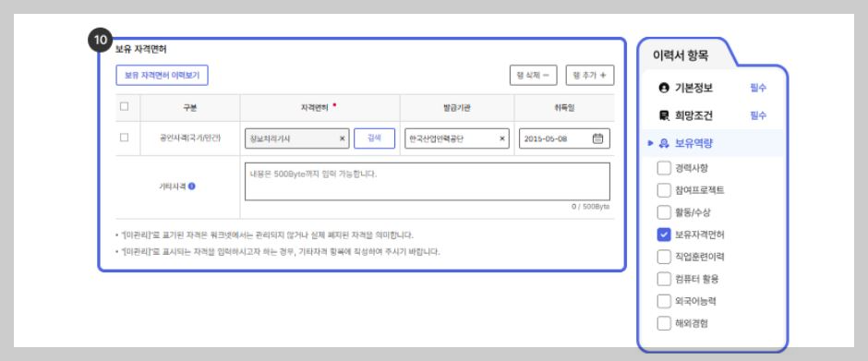Click the 정보처리기사 qualification field

(296, 138)
